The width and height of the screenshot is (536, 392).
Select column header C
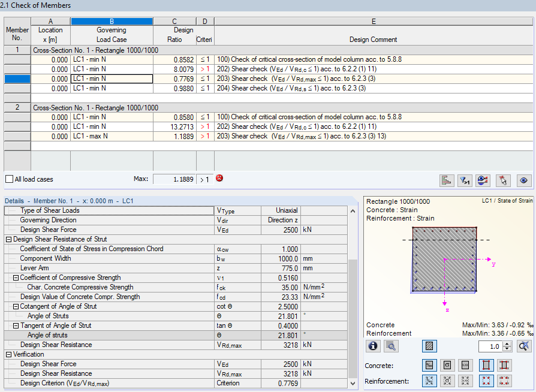174,22
